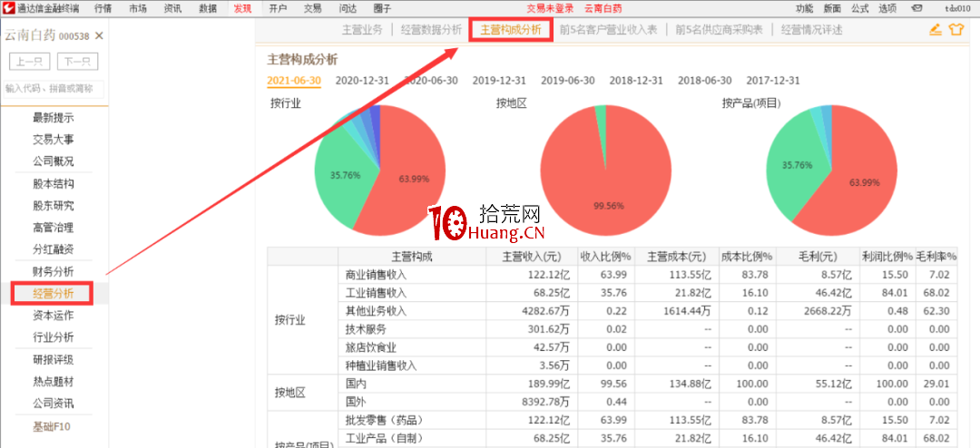Open 最新提示 in the sidebar
The height and width of the screenshot is (448, 980).
(54, 118)
